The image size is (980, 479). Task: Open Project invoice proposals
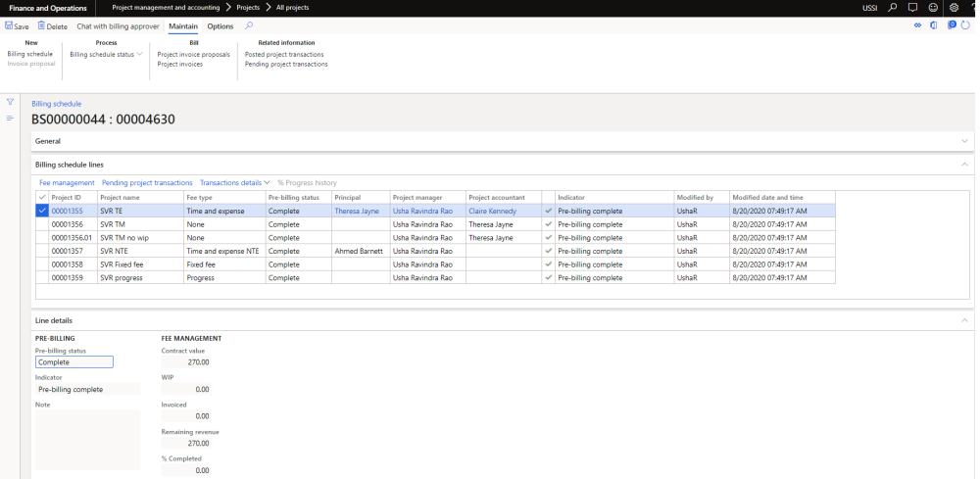pos(193,54)
